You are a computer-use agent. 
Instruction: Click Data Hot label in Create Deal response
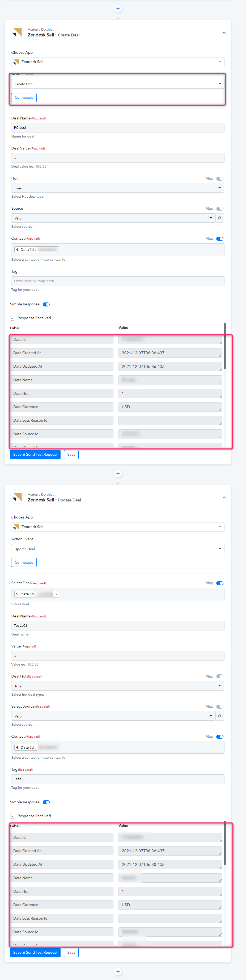[62, 394]
